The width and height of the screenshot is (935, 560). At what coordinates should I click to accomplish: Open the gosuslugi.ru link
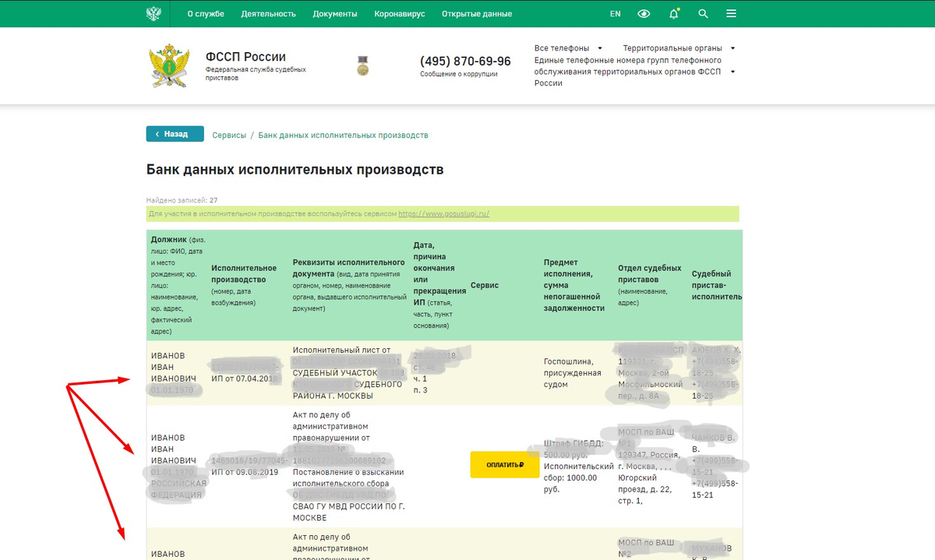click(x=443, y=214)
